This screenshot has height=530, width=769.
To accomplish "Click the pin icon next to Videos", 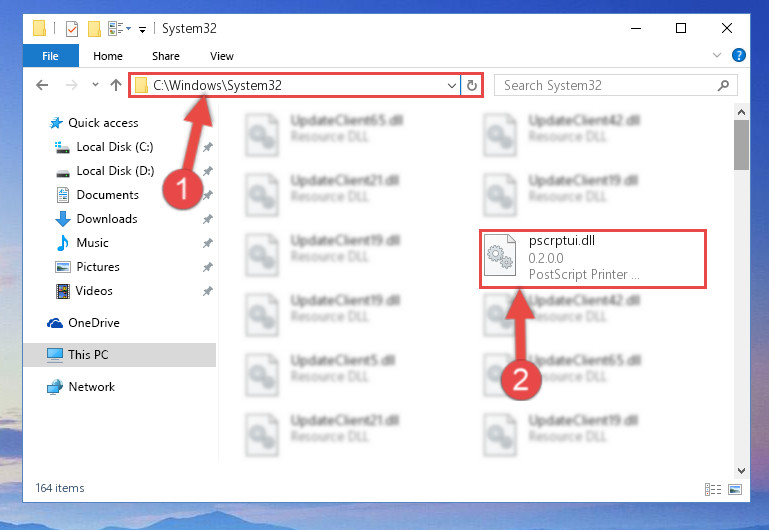I will click(208, 291).
